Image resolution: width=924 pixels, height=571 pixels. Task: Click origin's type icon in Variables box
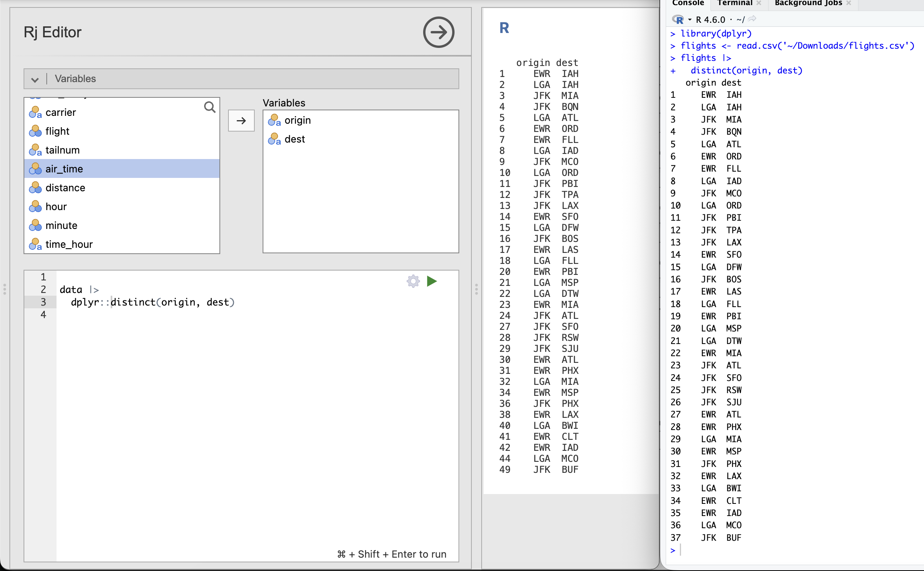(274, 120)
